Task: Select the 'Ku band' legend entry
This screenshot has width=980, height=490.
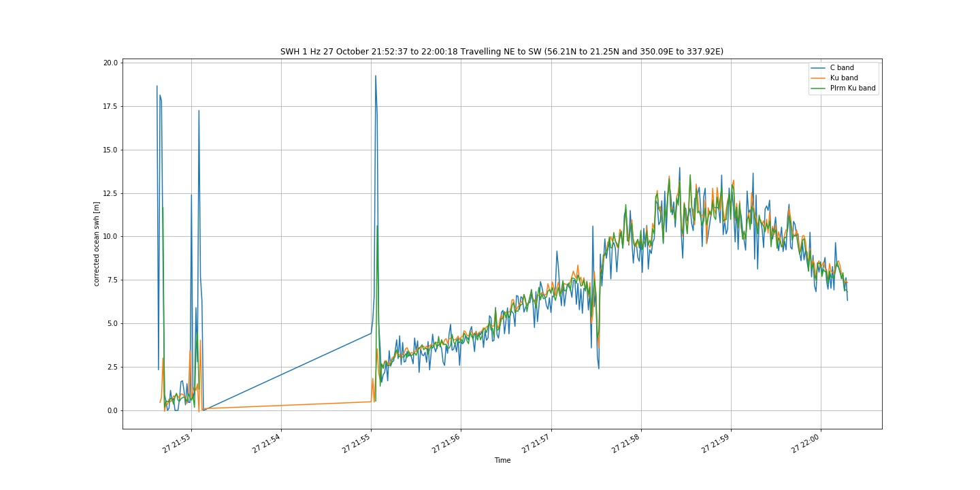Action: [844, 78]
